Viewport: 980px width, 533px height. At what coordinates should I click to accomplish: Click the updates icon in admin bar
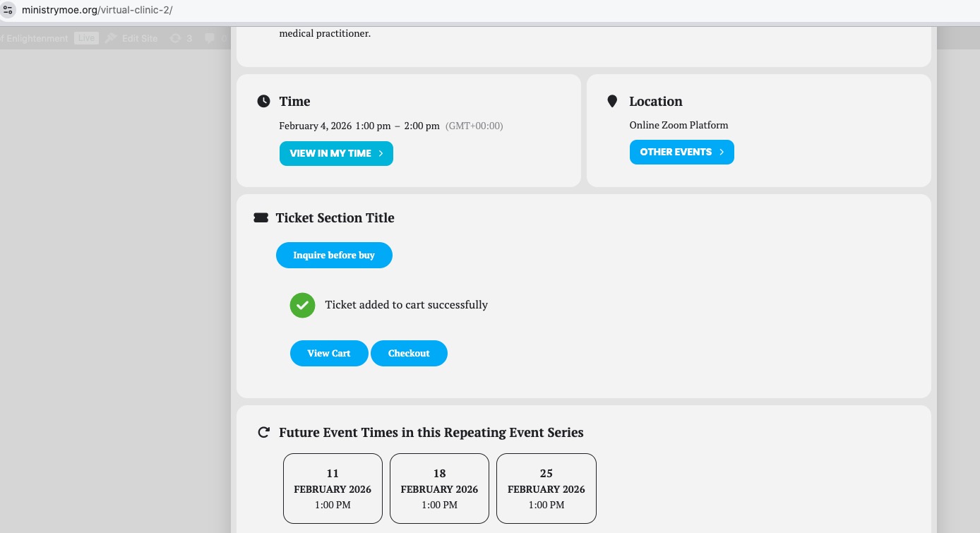click(x=175, y=38)
